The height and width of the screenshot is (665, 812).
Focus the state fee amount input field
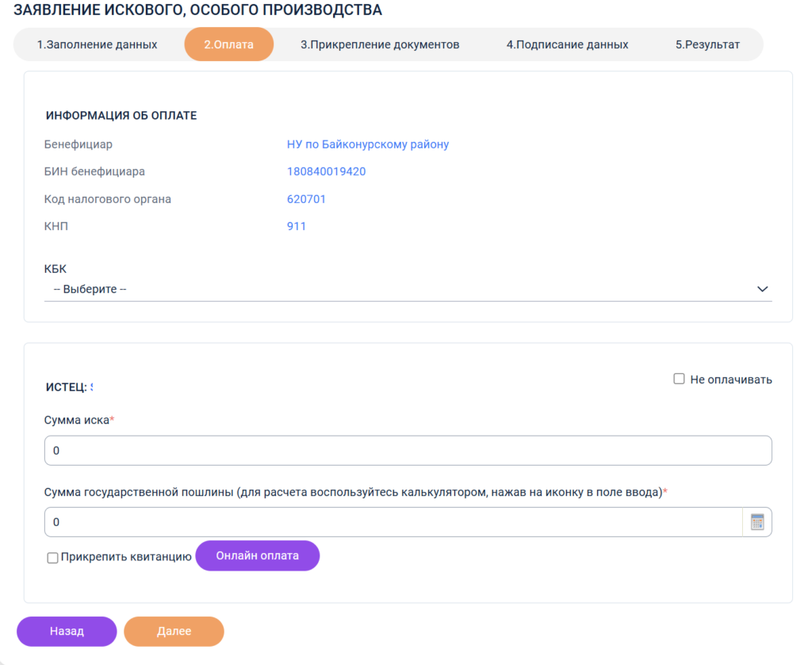click(x=393, y=522)
